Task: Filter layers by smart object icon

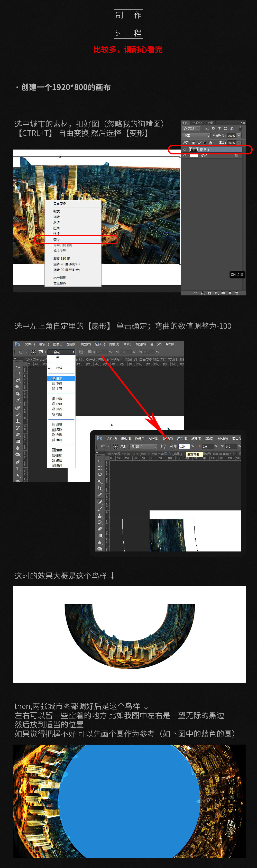Action: pos(232,129)
